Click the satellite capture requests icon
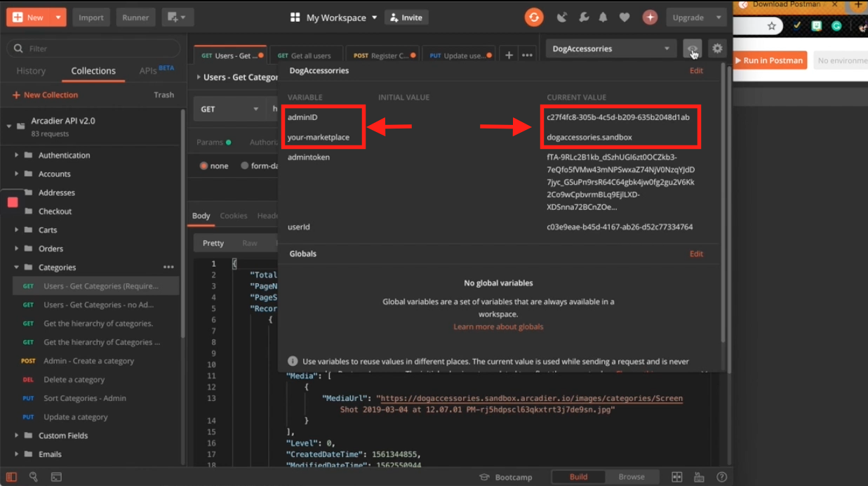The width and height of the screenshot is (868, 486). click(x=561, y=18)
